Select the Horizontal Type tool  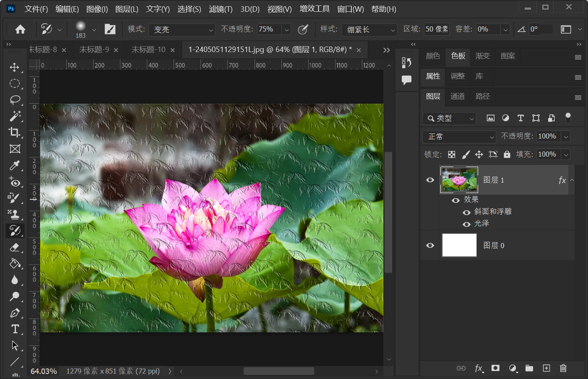[15, 329]
